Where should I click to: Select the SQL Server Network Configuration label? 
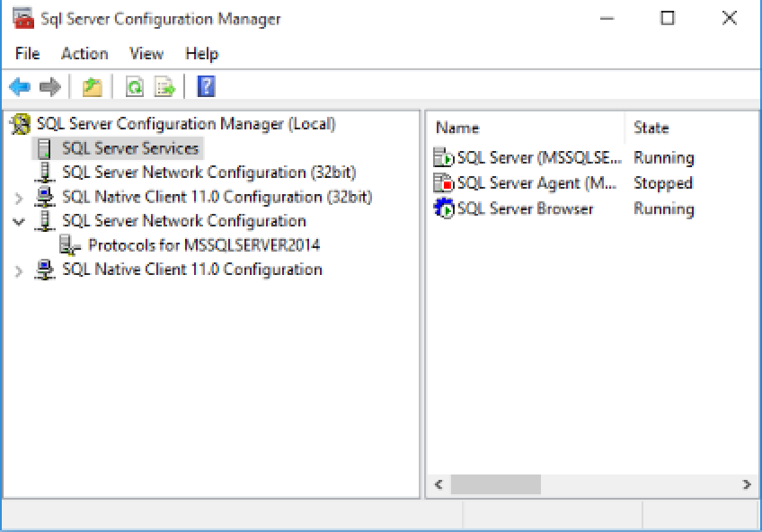[x=184, y=221]
